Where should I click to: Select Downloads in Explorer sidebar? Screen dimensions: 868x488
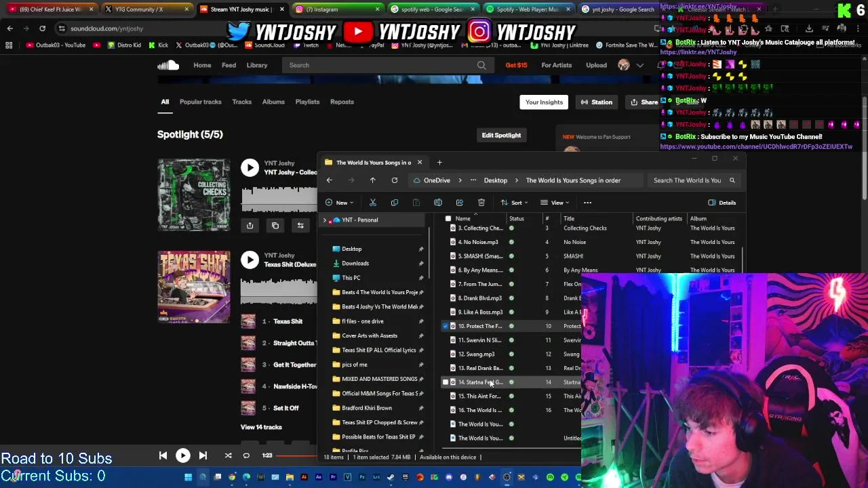tap(355, 263)
